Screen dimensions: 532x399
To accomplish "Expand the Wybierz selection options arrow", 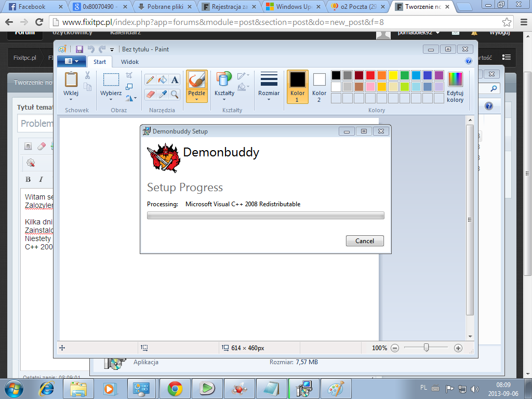I will tap(111, 99).
